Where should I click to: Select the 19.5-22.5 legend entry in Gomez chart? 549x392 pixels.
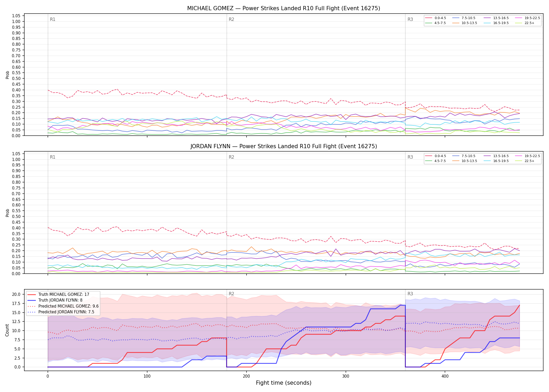528,18
